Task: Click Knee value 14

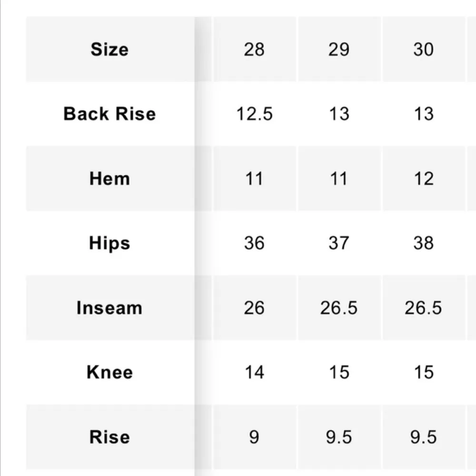Action: point(254,372)
